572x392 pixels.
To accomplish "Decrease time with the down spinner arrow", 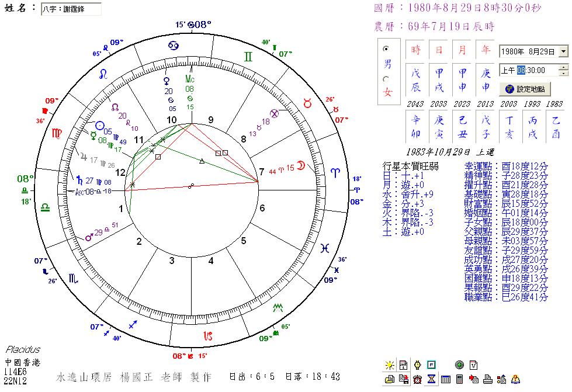I will (x=563, y=73).
